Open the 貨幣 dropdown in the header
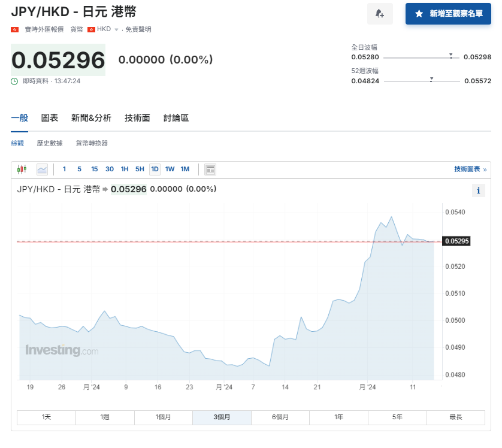This screenshot has height=448, width=502. point(76,29)
